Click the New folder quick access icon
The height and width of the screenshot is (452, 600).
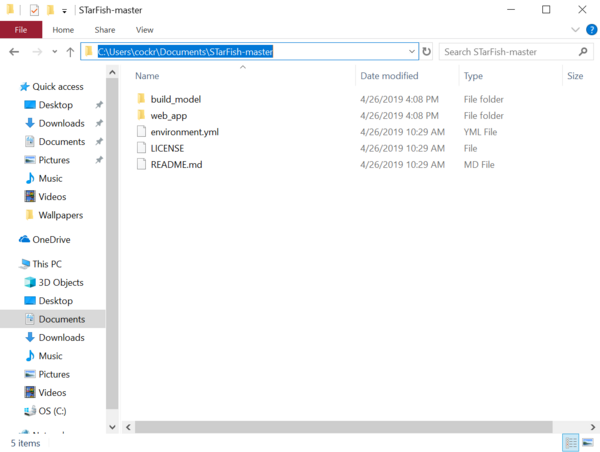[50, 10]
